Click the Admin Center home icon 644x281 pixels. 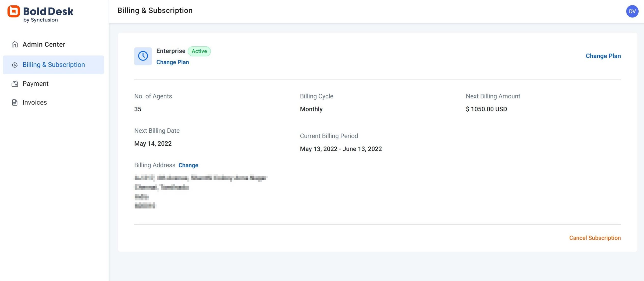(x=15, y=44)
